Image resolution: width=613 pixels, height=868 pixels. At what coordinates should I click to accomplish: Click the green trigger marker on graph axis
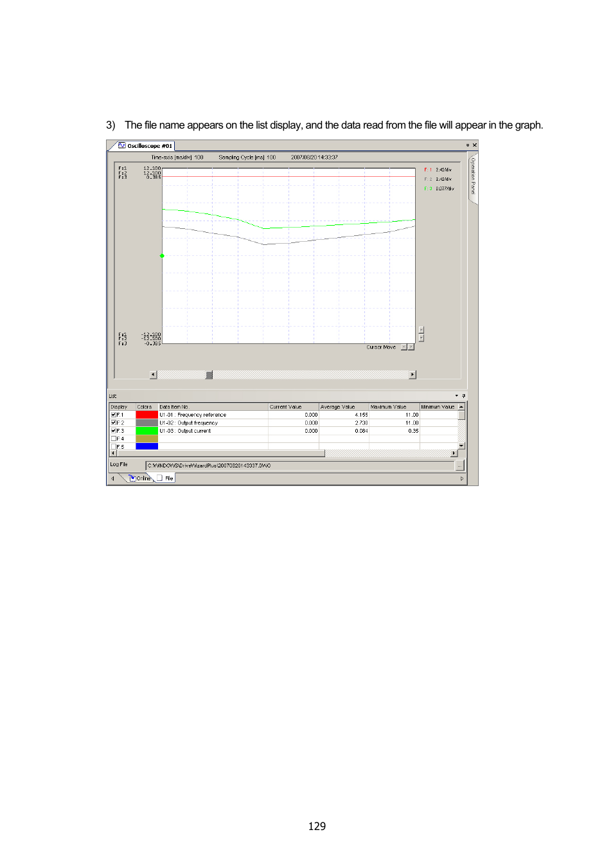(x=162, y=256)
